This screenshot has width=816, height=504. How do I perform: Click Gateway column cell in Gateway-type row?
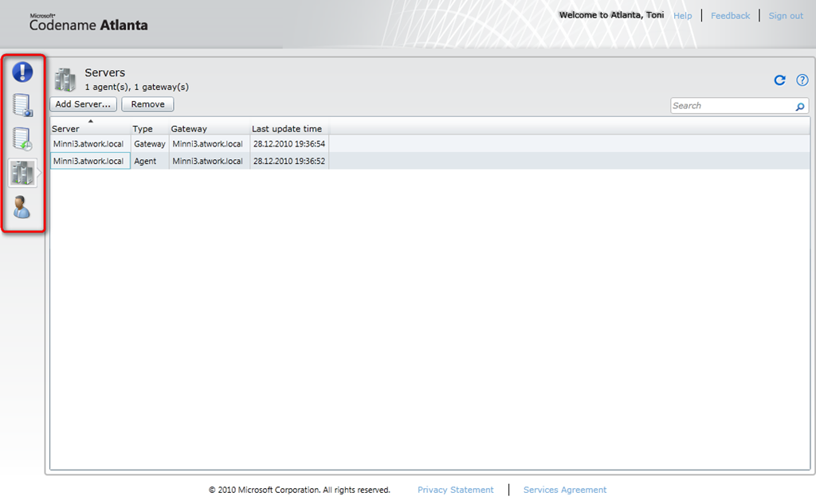[x=210, y=143]
